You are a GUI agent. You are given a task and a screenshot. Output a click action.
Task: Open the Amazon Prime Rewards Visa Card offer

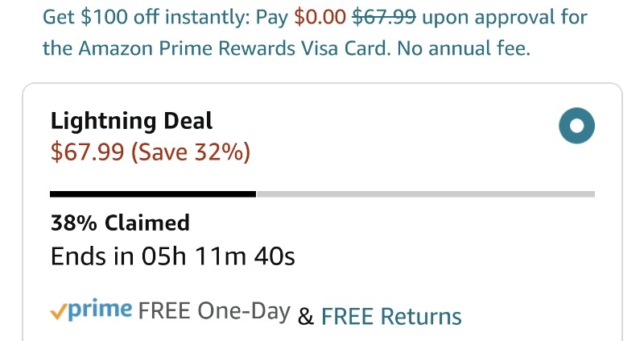coord(315,32)
